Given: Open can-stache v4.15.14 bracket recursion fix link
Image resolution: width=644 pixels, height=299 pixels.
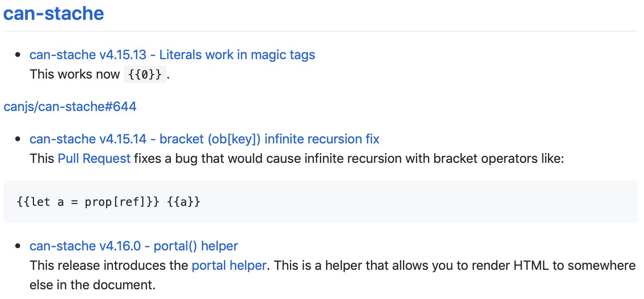Looking at the screenshot, I should (x=205, y=139).
